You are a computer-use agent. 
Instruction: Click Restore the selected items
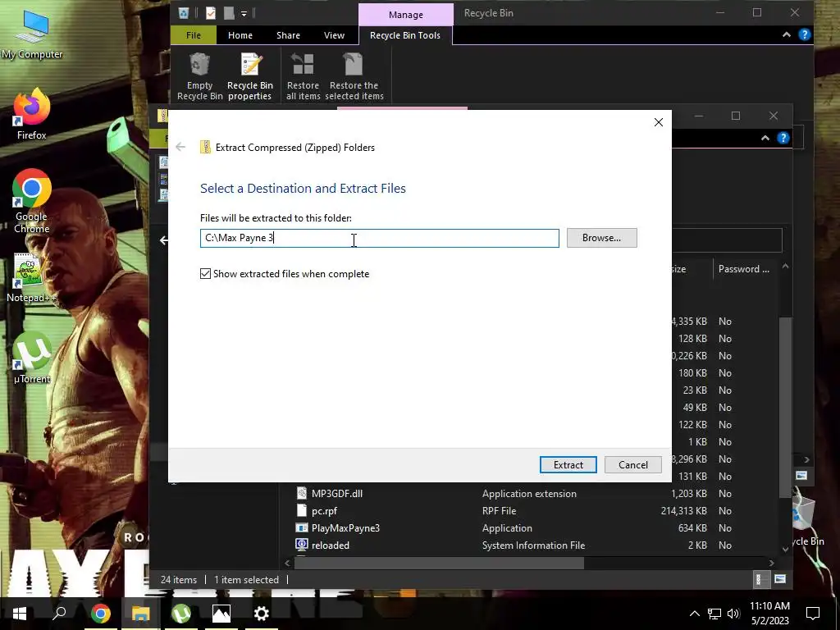(x=354, y=76)
